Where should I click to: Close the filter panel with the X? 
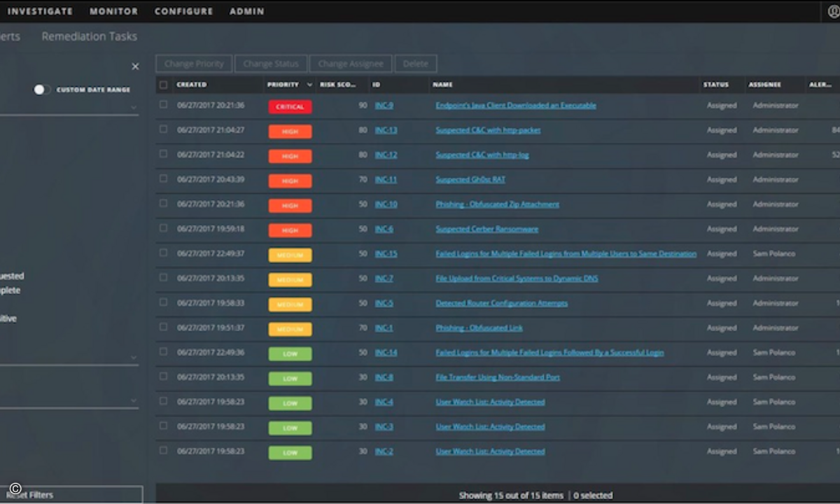click(135, 66)
